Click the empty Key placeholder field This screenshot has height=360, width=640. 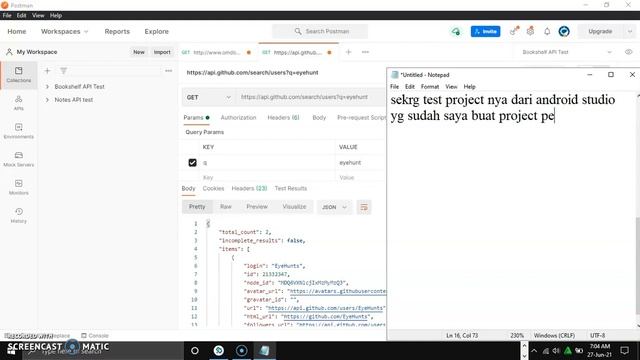tap(267, 178)
